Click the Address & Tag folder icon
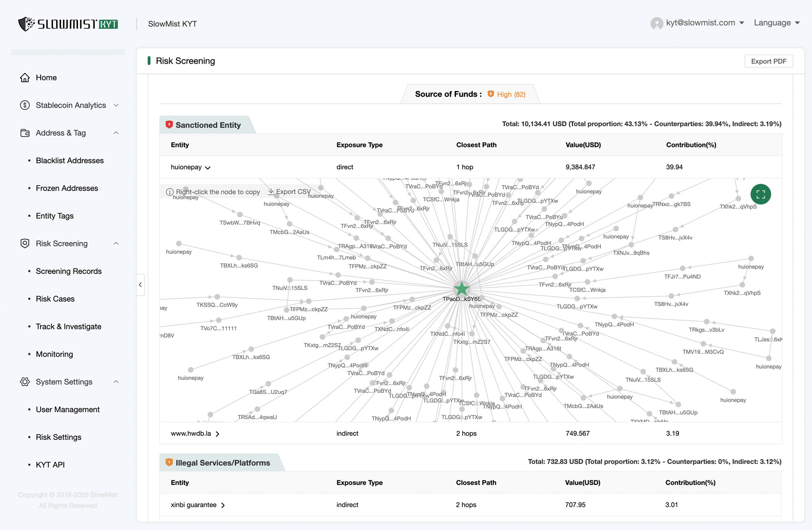Image resolution: width=812 pixels, height=530 pixels. pos(25,133)
